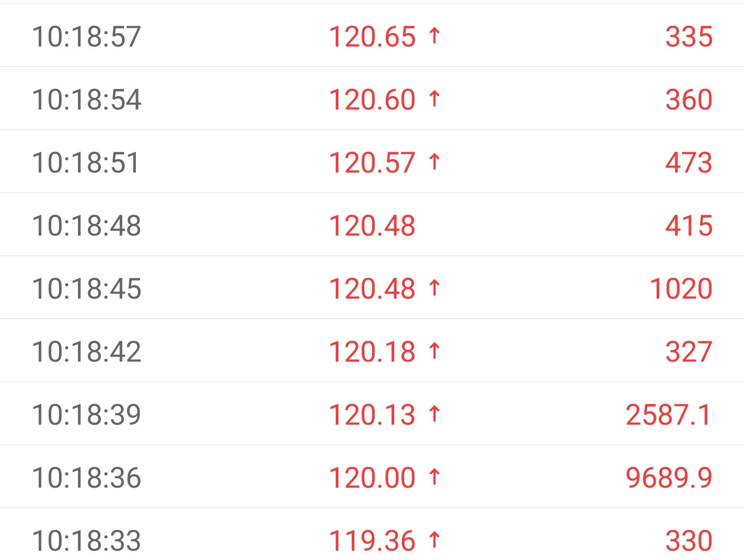Click up arrow beside price 120.13
Image resolution: width=744 pixels, height=560 pixels.
coord(435,414)
